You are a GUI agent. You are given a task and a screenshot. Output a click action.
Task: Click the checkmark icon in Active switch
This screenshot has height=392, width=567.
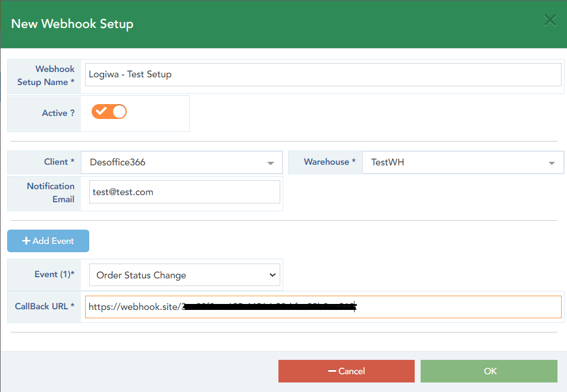pos(102,111)
